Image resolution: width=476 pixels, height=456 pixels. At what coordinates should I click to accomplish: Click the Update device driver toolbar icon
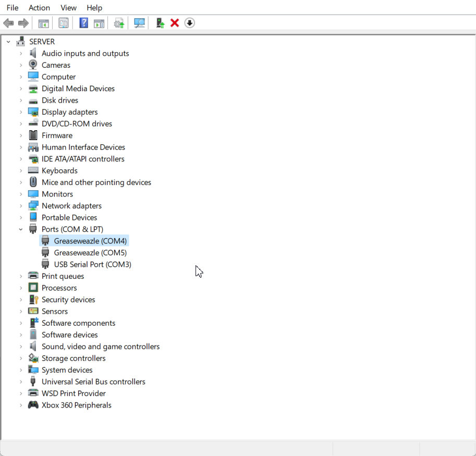coord(119,23)
